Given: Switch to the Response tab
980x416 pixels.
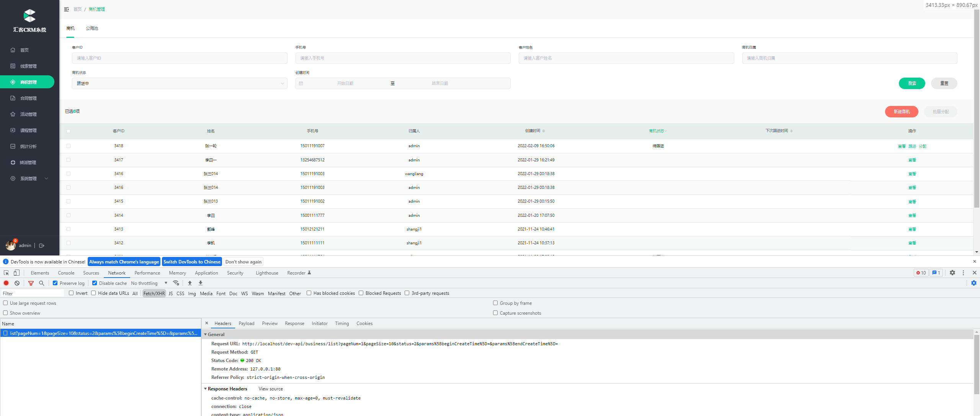Looking at the screenshot, I should [x=294, y=323].
